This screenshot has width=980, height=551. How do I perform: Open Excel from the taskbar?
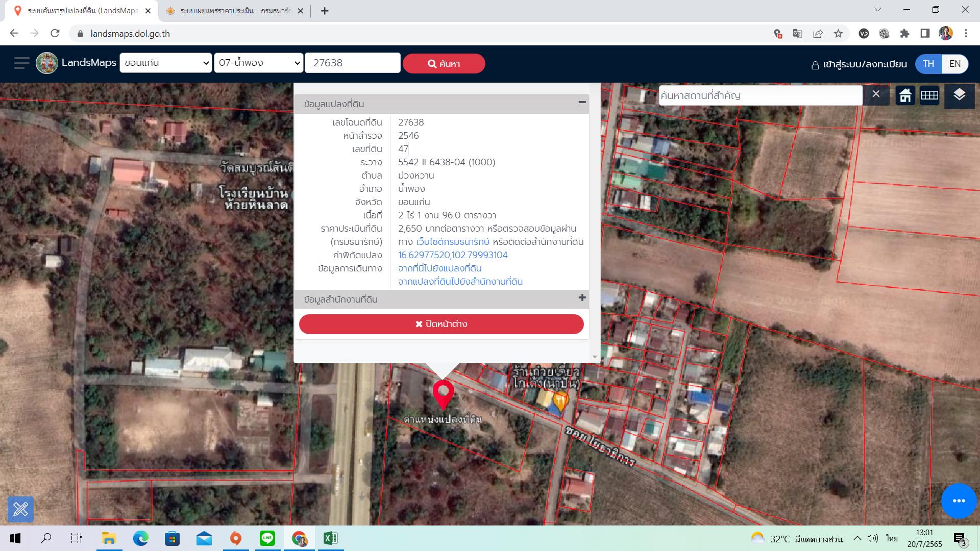tap(330, 538)
